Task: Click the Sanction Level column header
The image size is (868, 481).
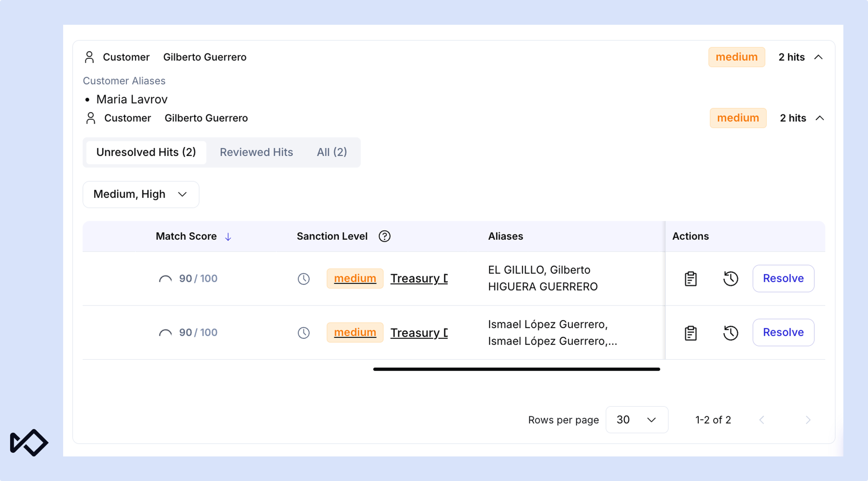Action: pyautogui.click(x=332, y=236)
